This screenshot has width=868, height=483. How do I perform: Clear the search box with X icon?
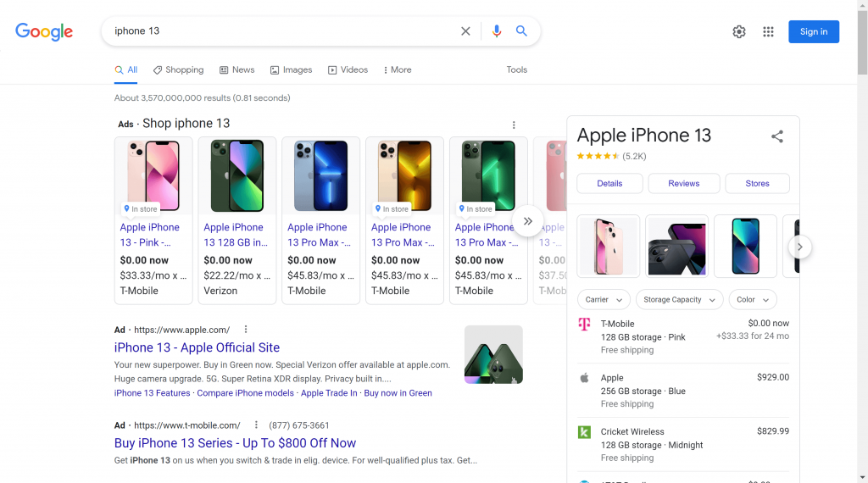click(x=465, y=31)
